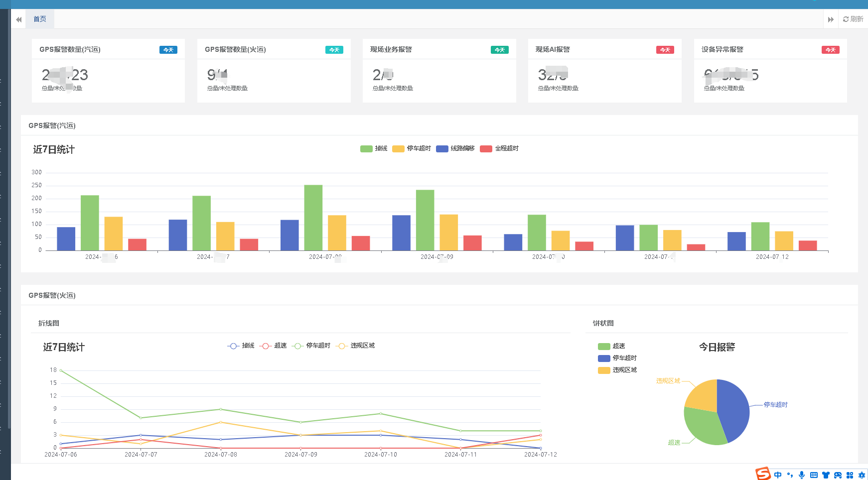Open the IME voice input microphone
This screenshot has height=480, width=868.
pos(802,475)
